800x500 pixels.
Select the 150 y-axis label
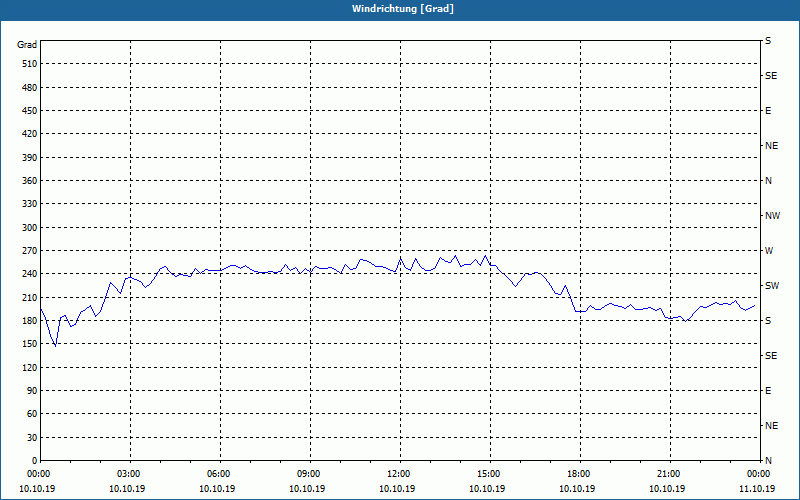coord(30,343)
